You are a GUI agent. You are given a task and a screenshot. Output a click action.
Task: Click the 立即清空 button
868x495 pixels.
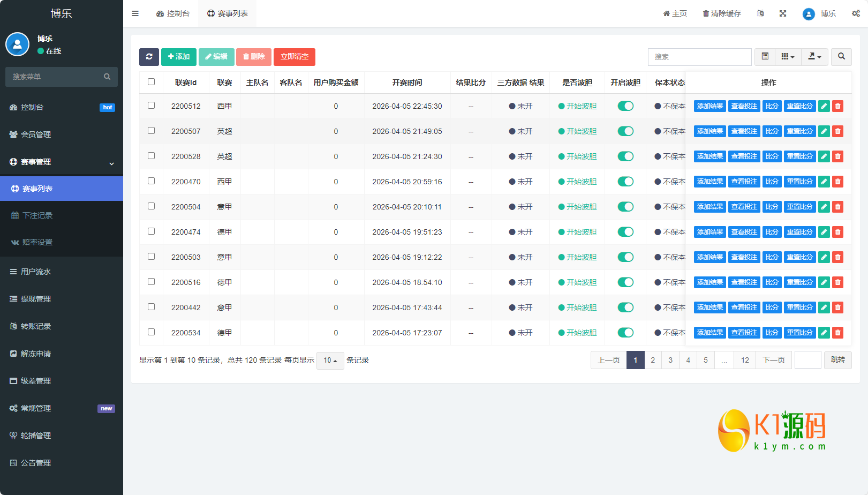295,57
